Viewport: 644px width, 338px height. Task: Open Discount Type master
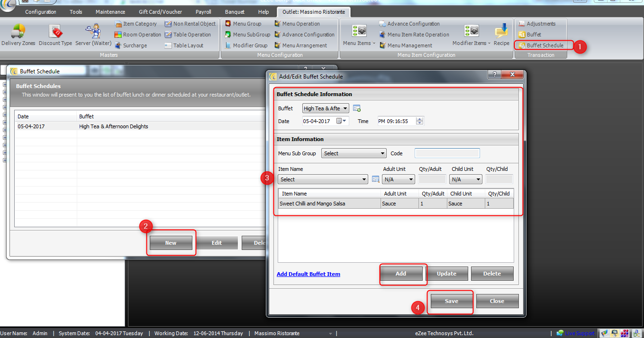coord(55,35)
